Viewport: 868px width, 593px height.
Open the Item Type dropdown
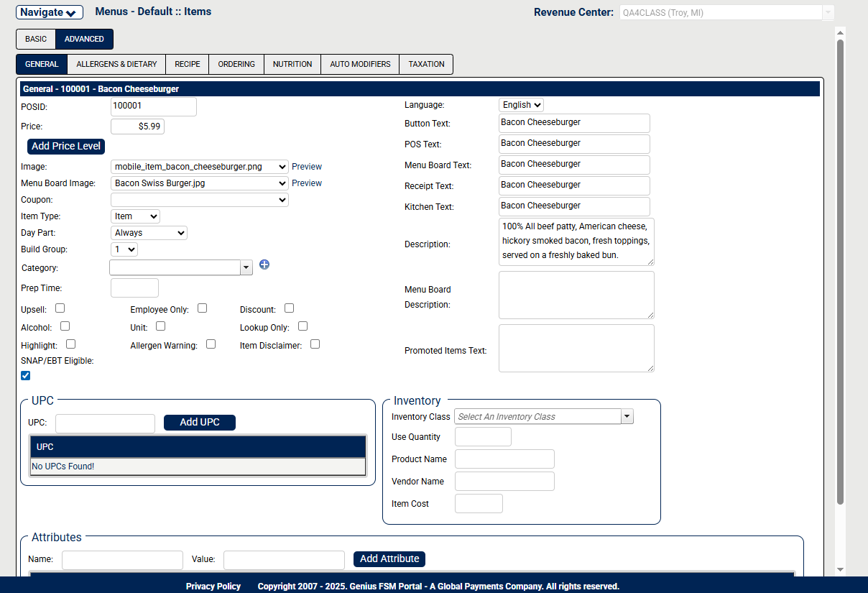(x=136, y=216)
